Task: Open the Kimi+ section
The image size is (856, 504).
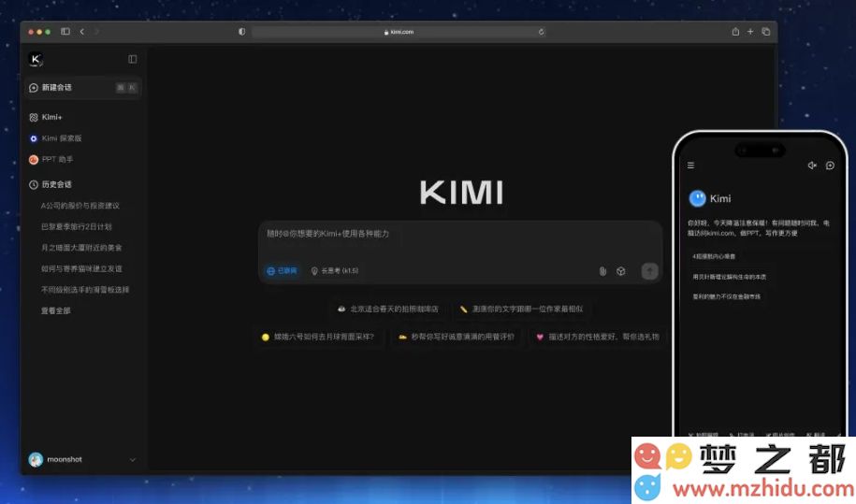Action: click(x=46, y=117)
